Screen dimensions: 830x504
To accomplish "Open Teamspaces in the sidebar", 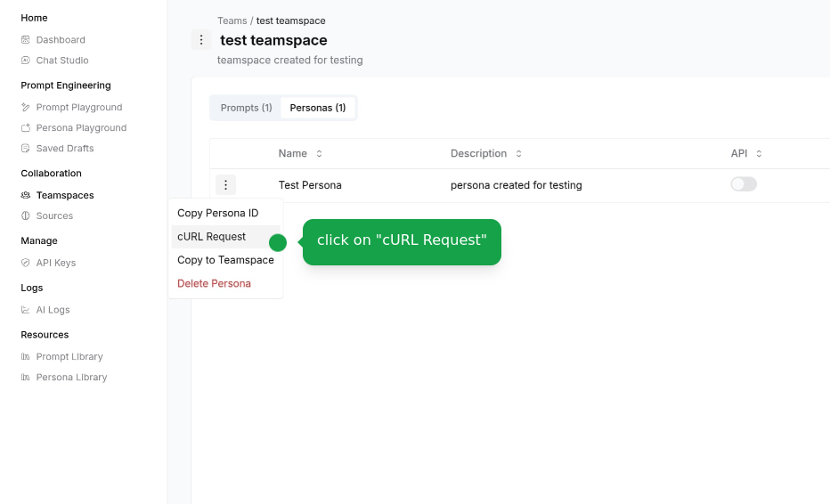I will 65,195.
